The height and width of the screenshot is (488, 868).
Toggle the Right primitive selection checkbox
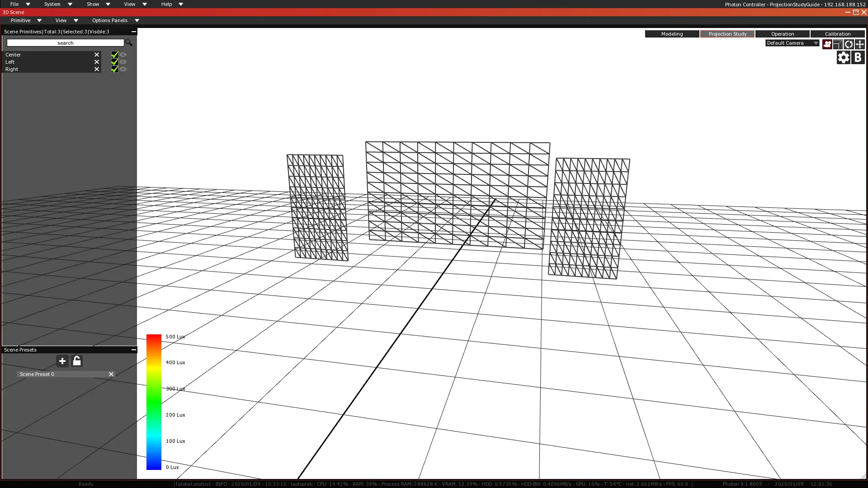[114, 69]
